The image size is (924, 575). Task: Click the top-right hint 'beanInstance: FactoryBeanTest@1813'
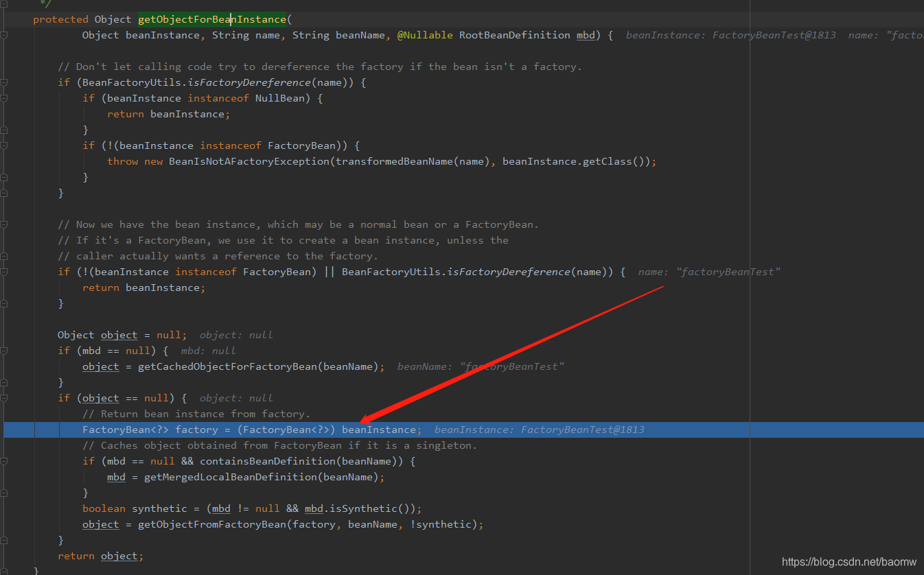(x=731, y=35)
